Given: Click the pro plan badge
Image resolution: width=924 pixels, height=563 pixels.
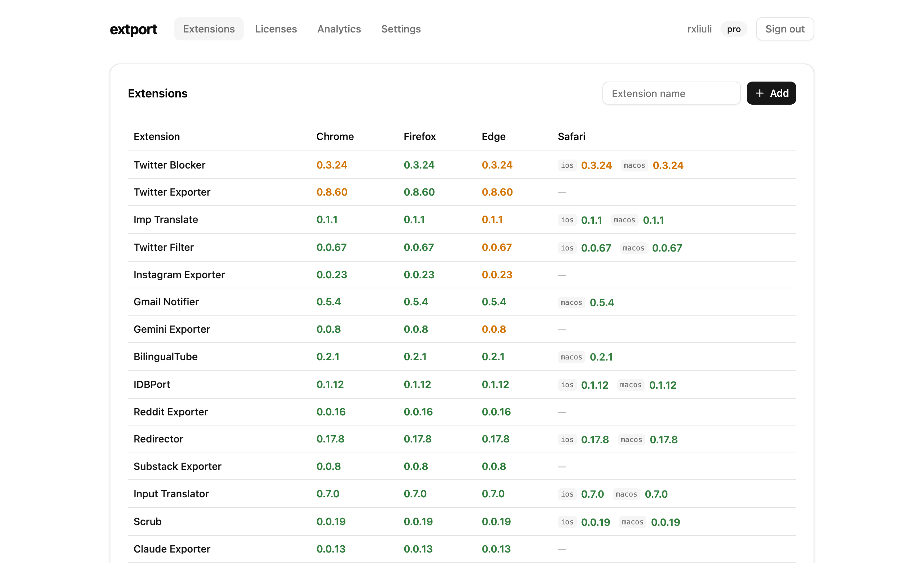Looking at the screenshot, I should (733, 29).
